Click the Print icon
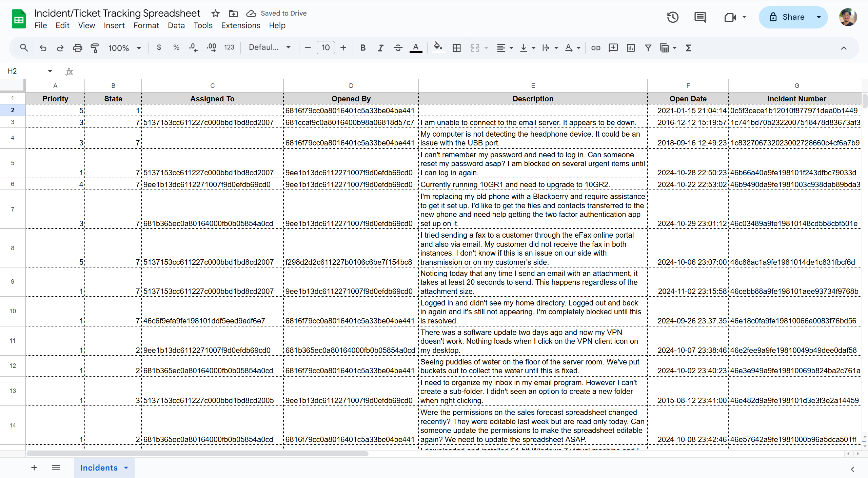This screenshot has height=478, width=868. [x=78, y=48]
